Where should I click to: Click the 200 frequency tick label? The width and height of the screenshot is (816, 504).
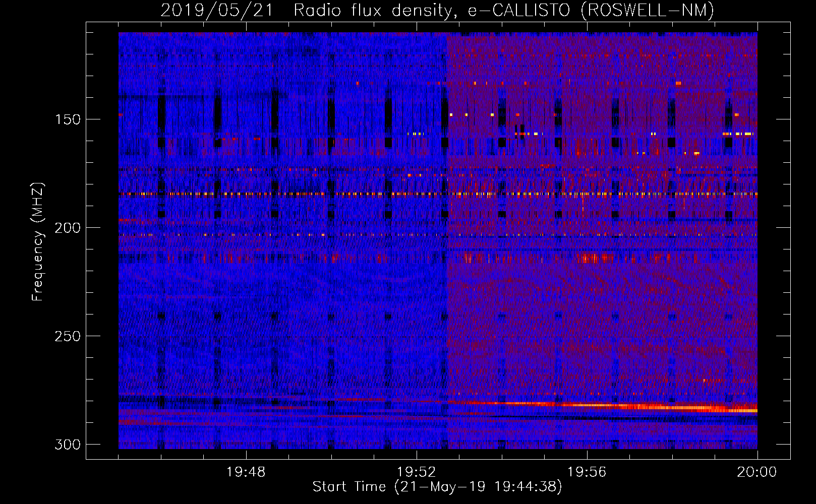[68, 228]
